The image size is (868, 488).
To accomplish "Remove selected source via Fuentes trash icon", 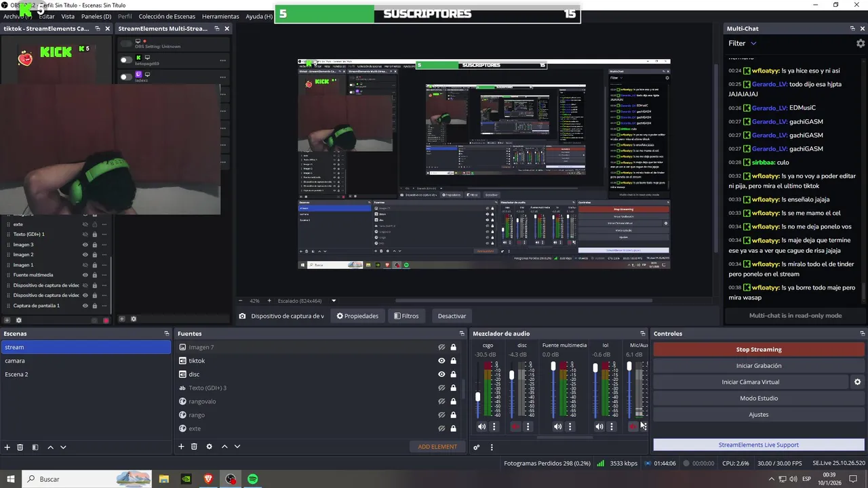I will click(x=194, y=446).
